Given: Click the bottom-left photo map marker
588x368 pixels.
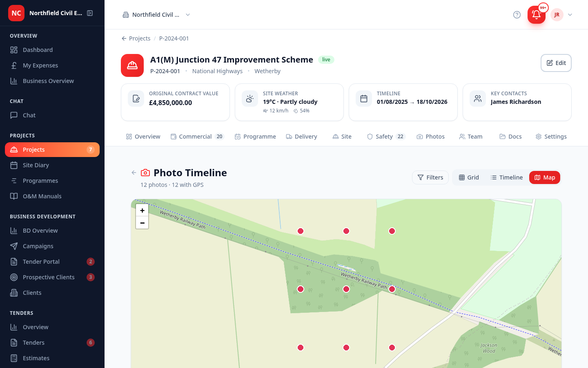Looking at the screenshot, I should pyautogui.click(x=301, y=348).
